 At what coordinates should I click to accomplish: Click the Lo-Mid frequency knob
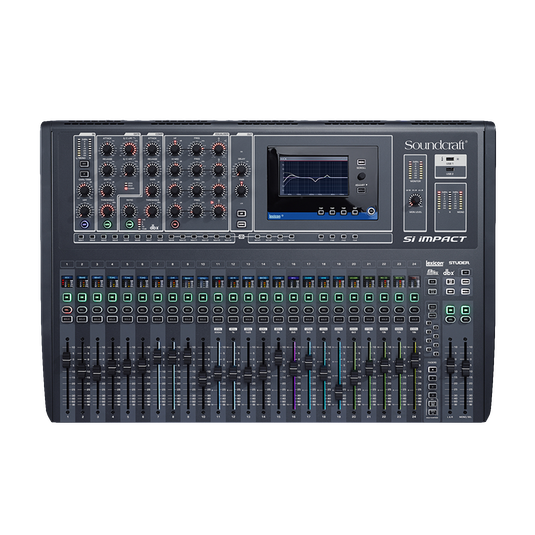pos(197,190)
